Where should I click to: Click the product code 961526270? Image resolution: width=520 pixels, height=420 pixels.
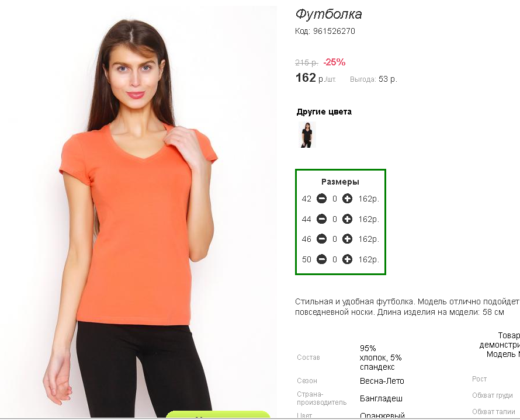(334, 31)
